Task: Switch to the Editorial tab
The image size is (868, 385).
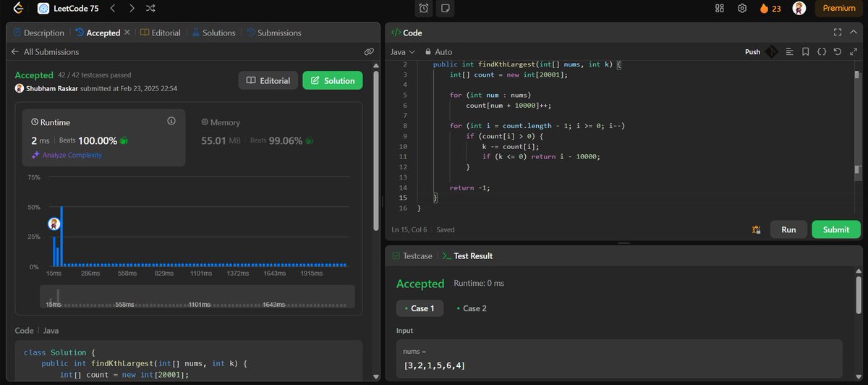Action: point(160,33)
